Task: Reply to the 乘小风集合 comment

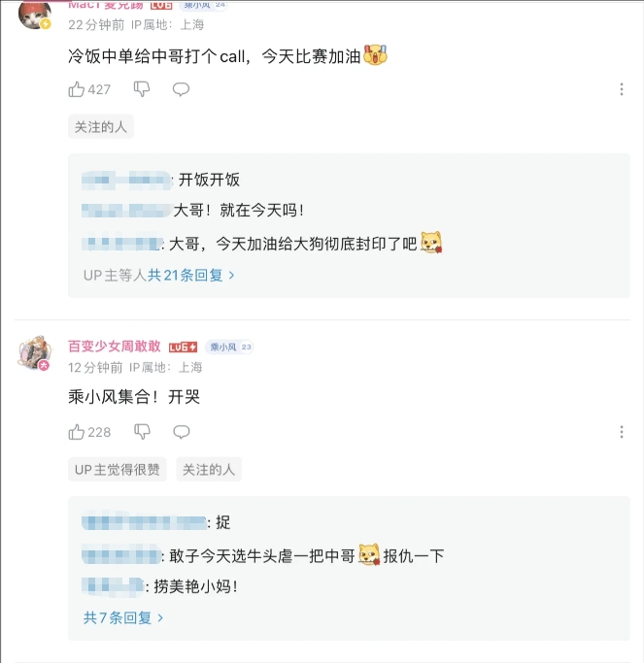Action: pos(181,432)
